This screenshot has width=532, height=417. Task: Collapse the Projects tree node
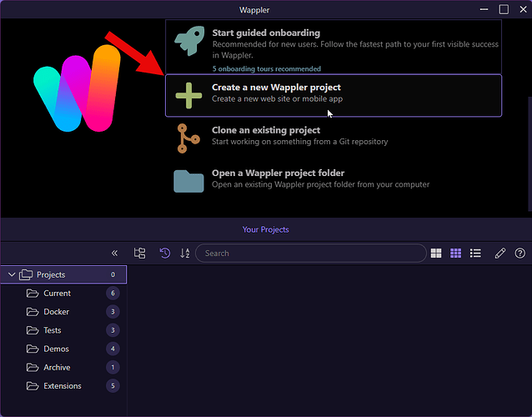[x=12, y=274]
